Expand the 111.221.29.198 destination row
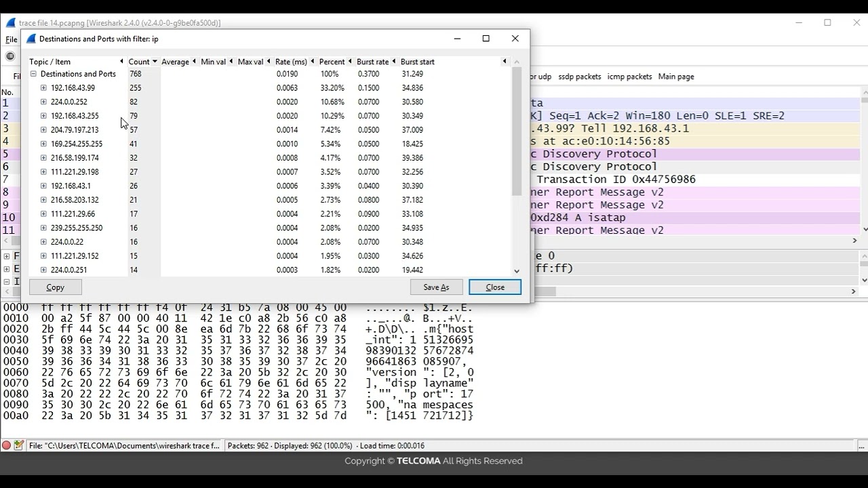Screen dimensions: 868x488 pos(43,172)
